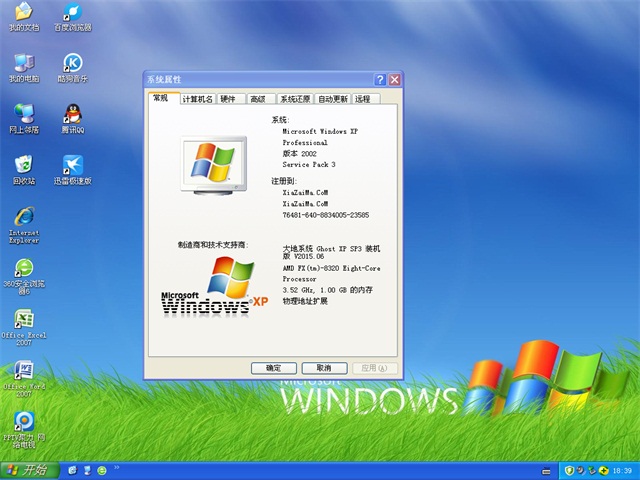Open the 开始 Start menu
The image size is (640, 480).
(29, 470)
